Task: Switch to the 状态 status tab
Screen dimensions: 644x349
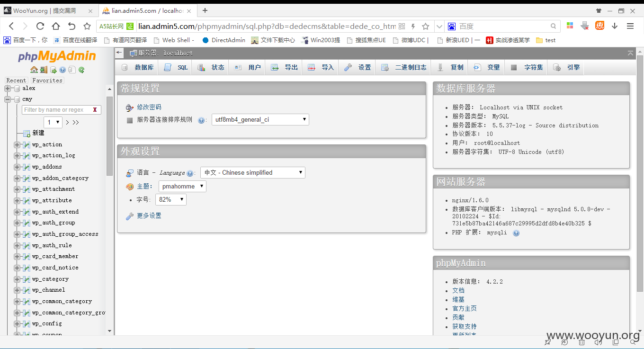Action: point(211,67)
